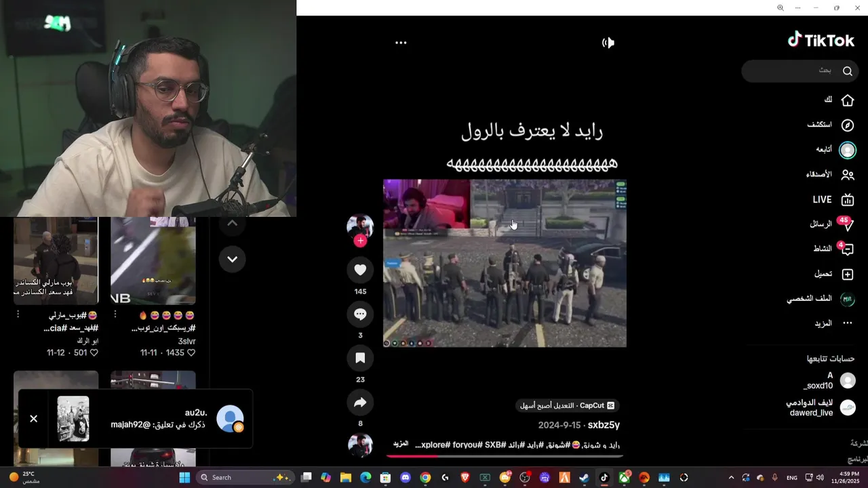Click the video progress bar

(505, 456)
